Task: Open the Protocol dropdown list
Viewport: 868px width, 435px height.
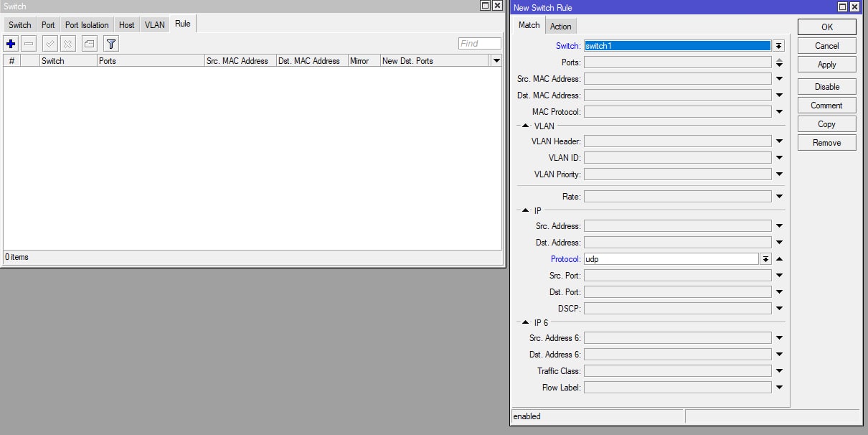Action: (x=765, y=259)
